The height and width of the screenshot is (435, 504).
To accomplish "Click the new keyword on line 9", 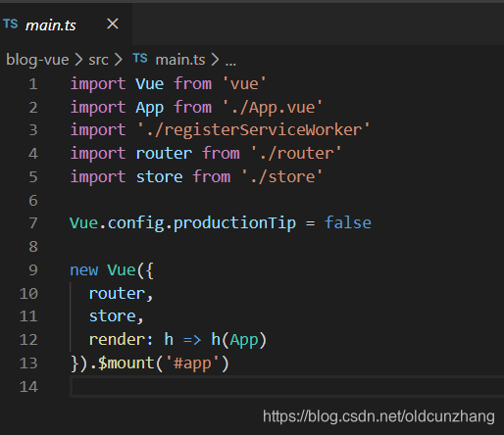I will [84, 270].
